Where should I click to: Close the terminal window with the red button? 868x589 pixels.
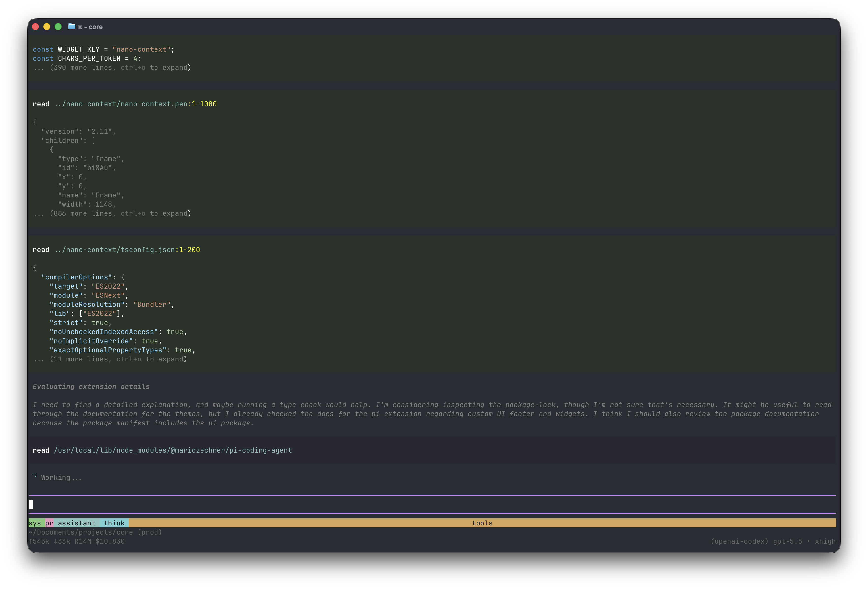coord(35,27)
